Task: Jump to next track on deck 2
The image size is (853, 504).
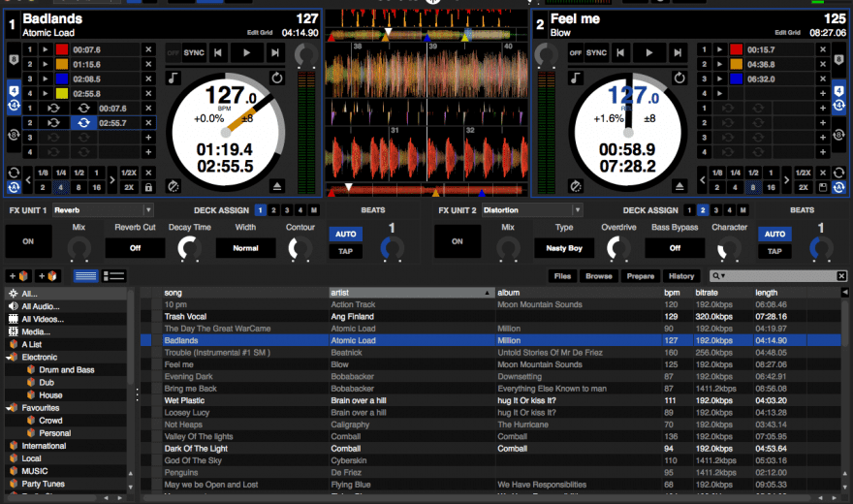Action: point(679,52)
